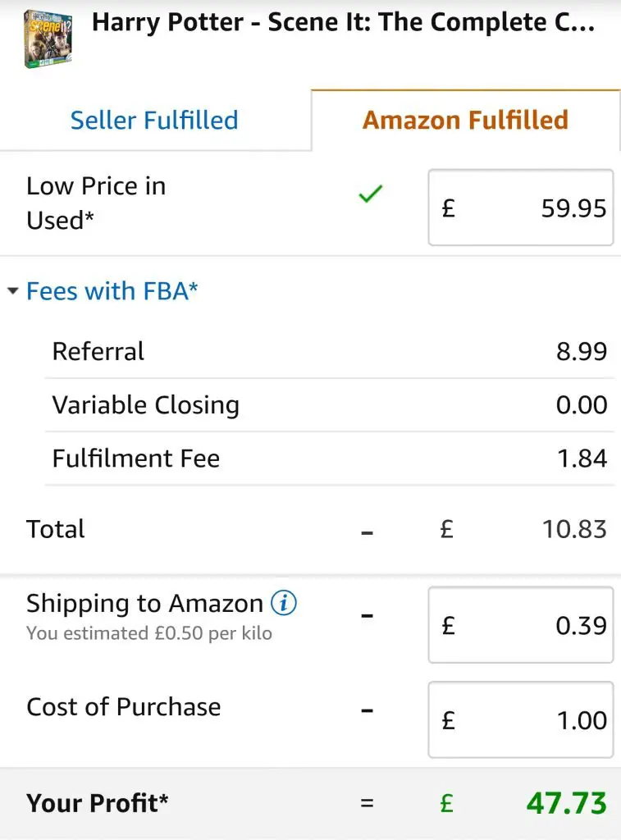Image resolution: width=621 pixels, height=840 pixels.
Task: Click the green checkmark beside Low Price
Action: (371, 194)
